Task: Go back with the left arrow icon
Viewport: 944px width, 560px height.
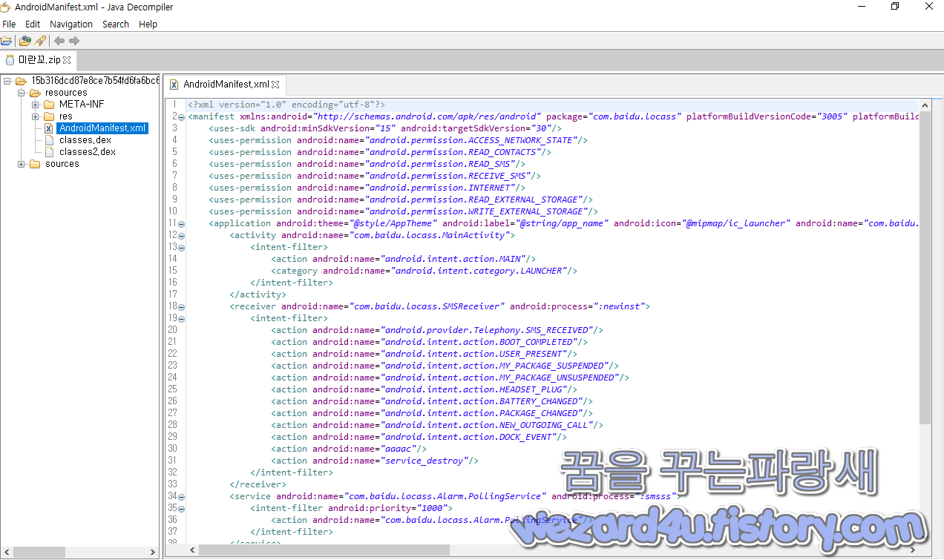Action: pos(59,41)
